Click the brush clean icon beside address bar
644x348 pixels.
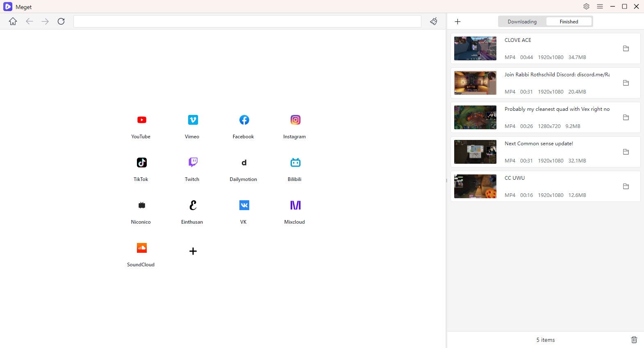click(434, 21)
